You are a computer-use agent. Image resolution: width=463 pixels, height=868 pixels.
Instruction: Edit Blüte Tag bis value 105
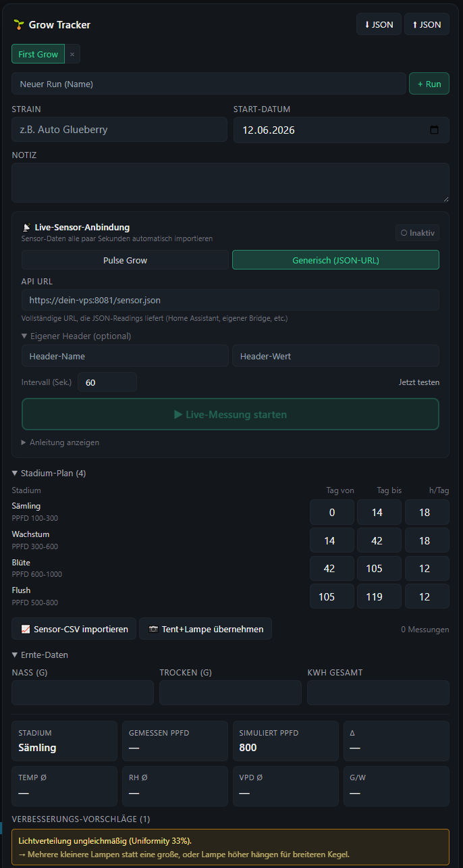[x=379, y=569]
